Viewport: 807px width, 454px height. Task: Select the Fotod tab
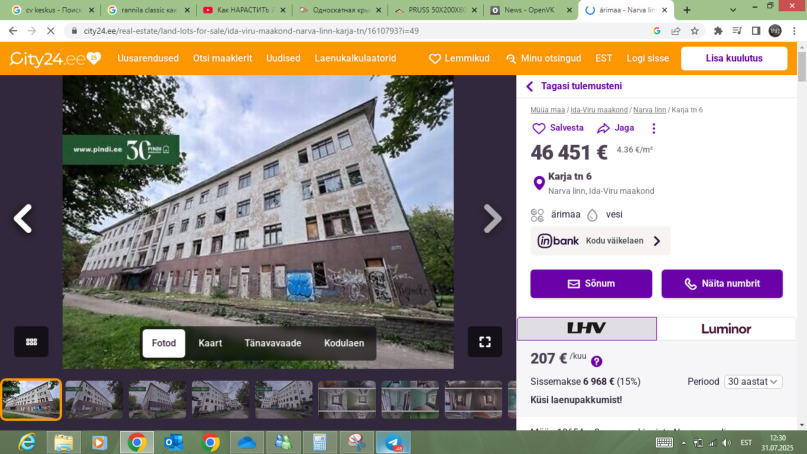(164, 343)
